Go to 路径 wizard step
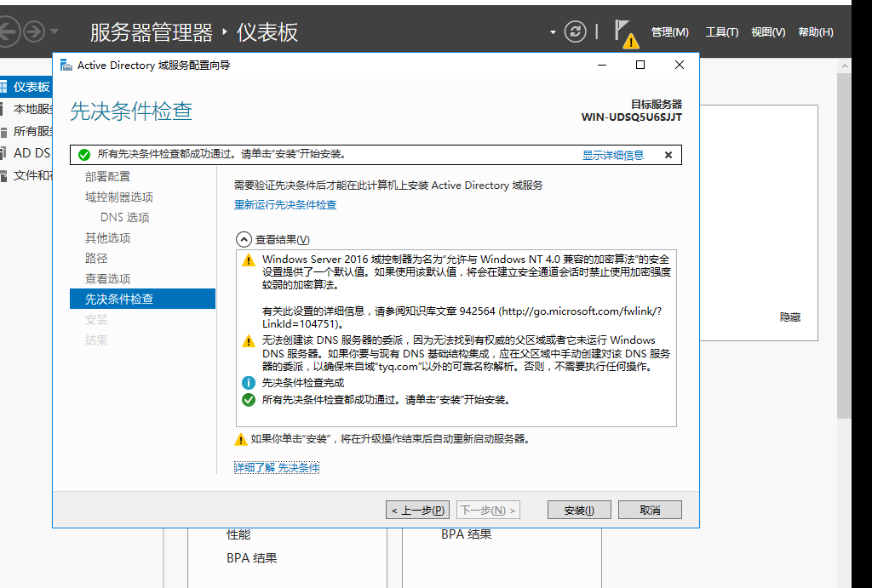This screenshot has height=588, width=872. pyautogui.click(x=96, y=259)
